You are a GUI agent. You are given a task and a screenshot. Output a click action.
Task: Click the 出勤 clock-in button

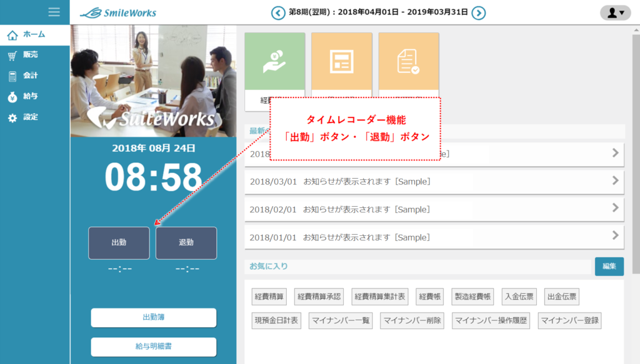(x=119, y=243)
